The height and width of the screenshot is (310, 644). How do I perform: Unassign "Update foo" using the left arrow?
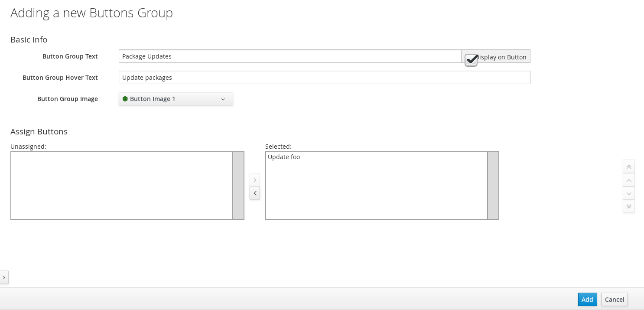pos(255,193)
